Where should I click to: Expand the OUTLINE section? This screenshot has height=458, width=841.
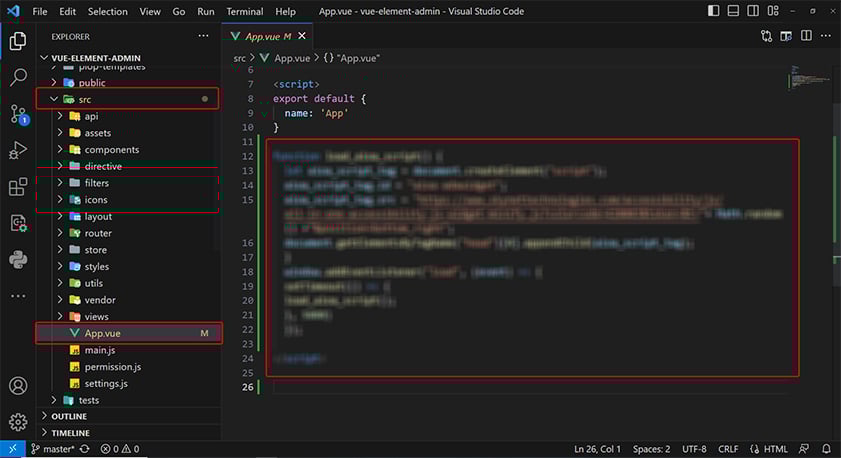[129, 416]
